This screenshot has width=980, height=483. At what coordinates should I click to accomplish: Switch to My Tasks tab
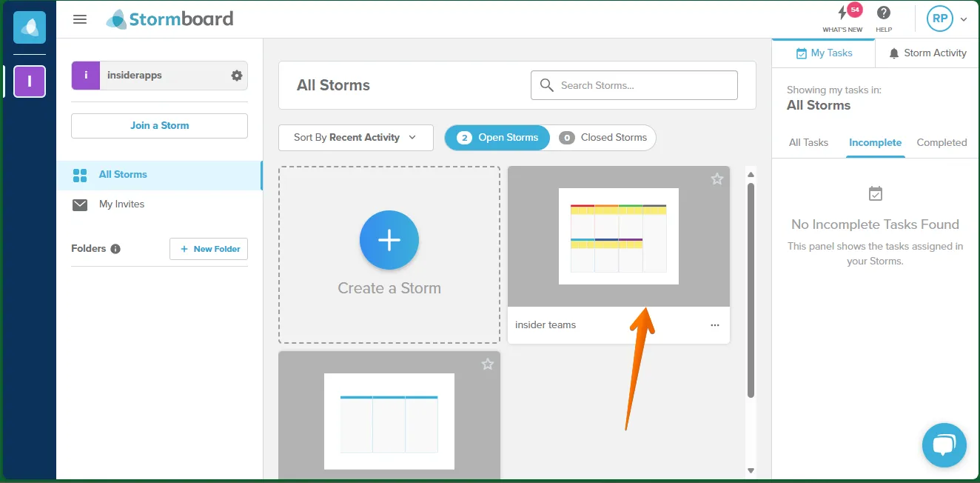point(824,53)
